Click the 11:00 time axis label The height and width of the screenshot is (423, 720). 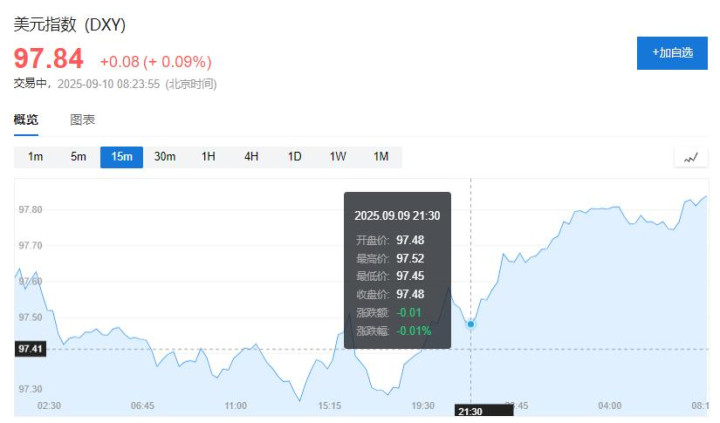pos(235,405)
